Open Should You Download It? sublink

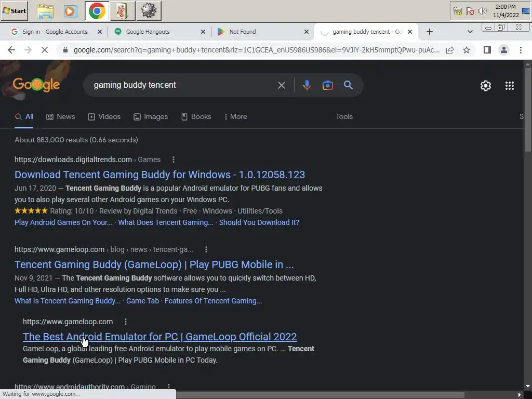click(x=259, y=222)
